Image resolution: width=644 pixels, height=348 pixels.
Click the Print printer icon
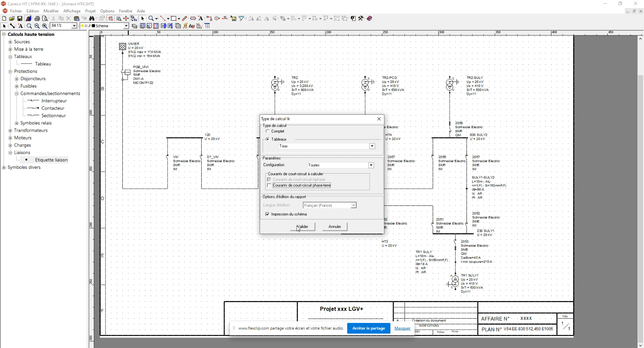[x=37, y=19]
